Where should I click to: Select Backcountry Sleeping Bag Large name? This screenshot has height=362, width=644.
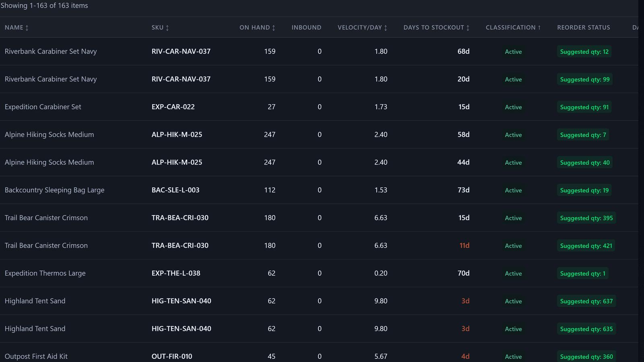pos(54,190)
